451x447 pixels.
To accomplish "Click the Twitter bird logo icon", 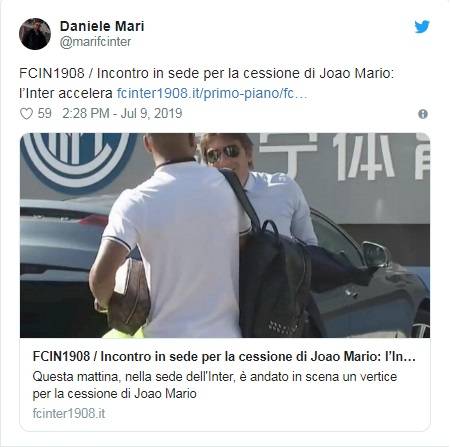I will pos(422,27).
